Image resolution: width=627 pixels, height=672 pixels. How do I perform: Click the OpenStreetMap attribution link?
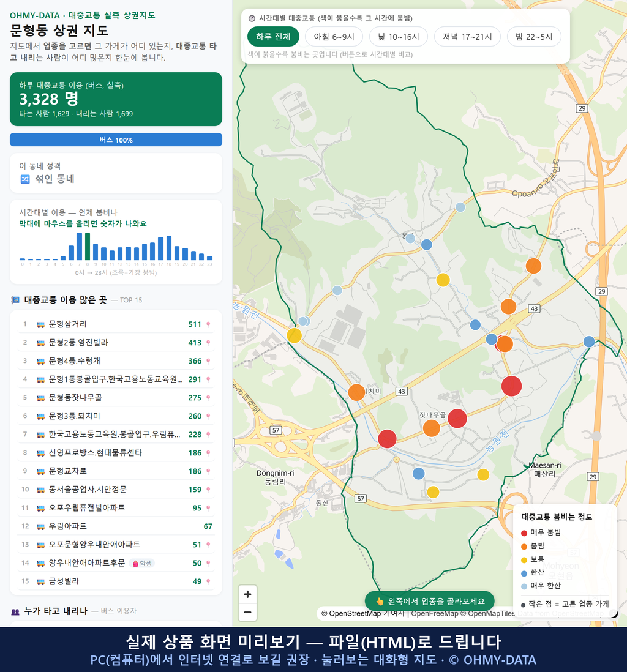[x=355, y=614]
